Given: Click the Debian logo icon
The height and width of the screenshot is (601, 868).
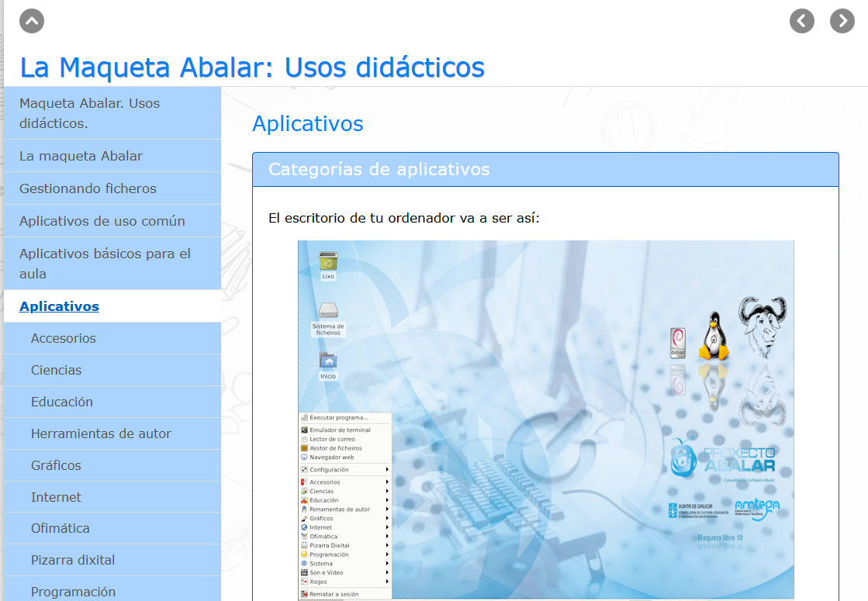Looking at the screenshot, I should pos(678,342).
